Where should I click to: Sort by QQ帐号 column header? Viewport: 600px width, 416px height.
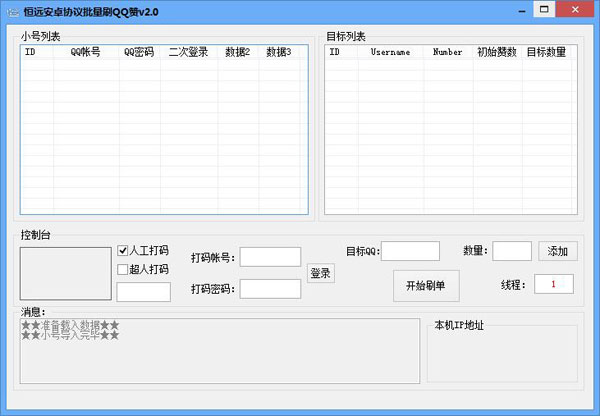coord(86,52)
